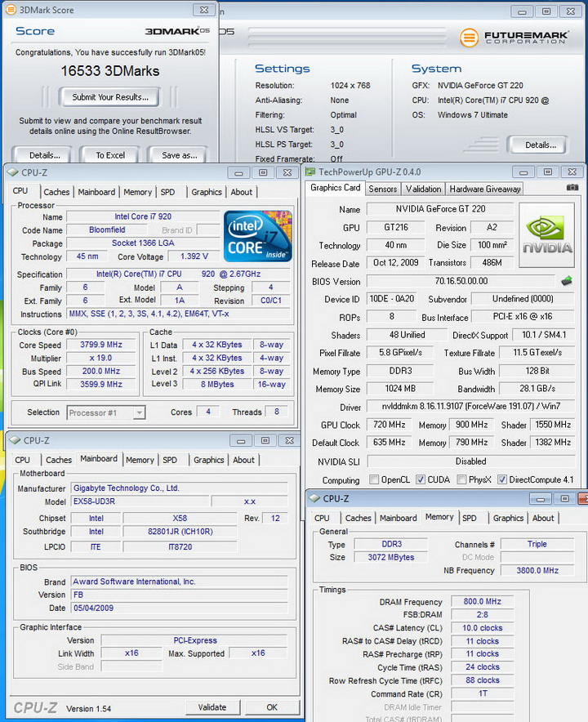Click the GPU Clock 720 MHz field
588x722 pixels.
tap(389, 425)
